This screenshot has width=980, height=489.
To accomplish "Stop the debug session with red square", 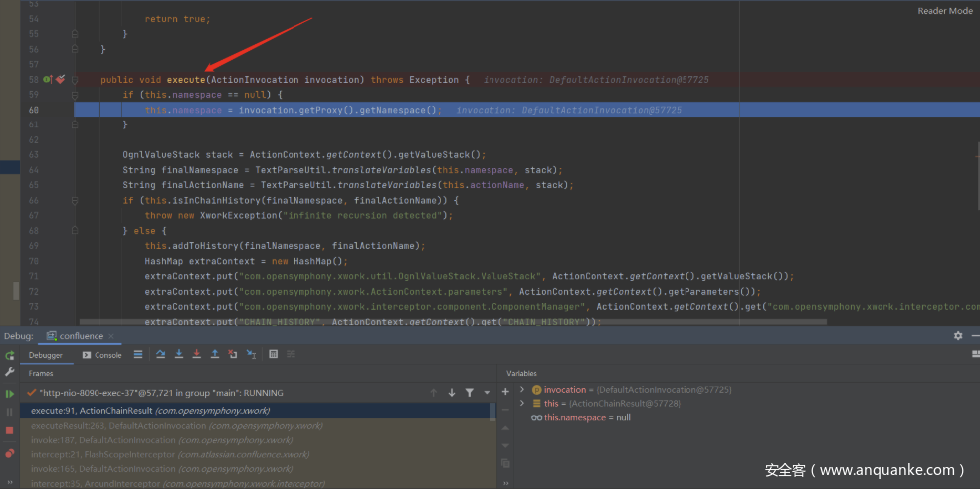I will click(10, 430).
